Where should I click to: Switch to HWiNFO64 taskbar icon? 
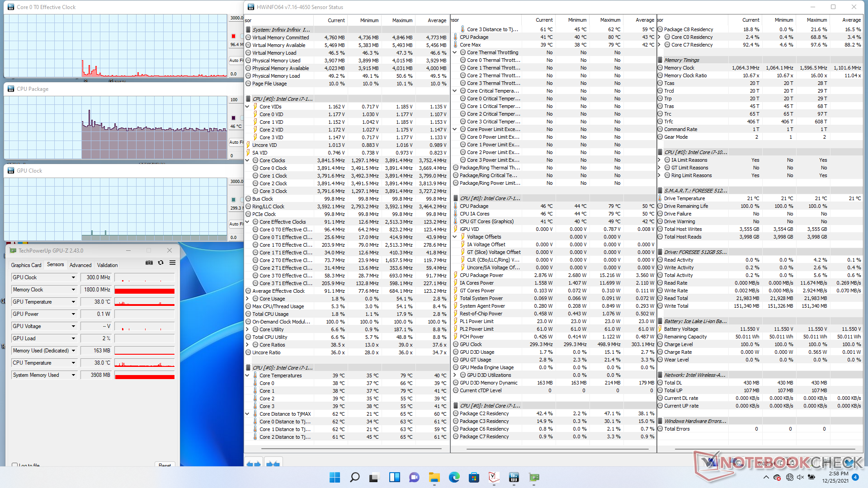(x=514, y=477)
